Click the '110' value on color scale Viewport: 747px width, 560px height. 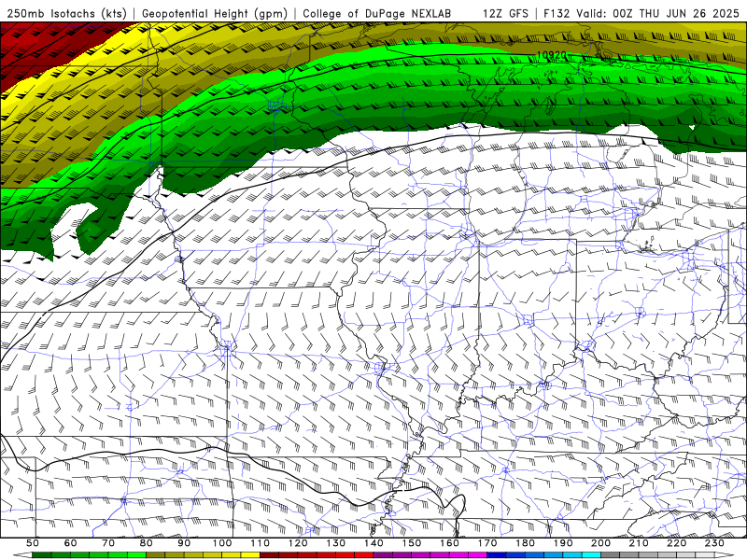tap(261, 543)
